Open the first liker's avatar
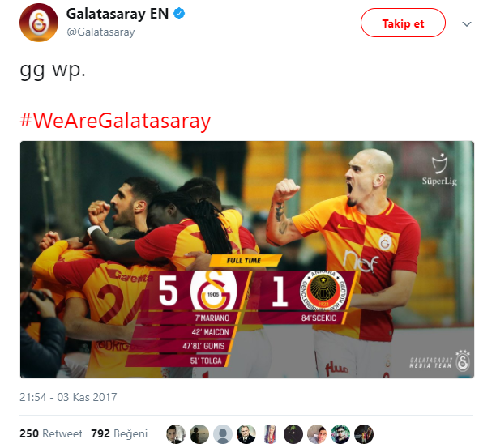This screenshot has width=496, height=448. point(176,434)
